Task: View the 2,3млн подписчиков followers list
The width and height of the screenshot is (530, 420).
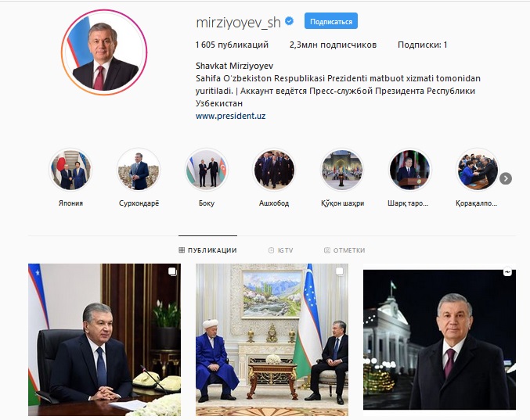Action: point(333,45)
